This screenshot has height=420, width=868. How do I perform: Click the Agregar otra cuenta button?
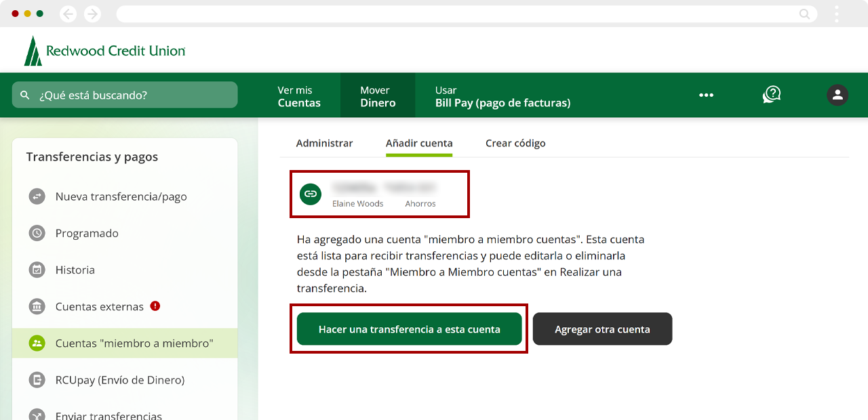[x=602, y=329]
